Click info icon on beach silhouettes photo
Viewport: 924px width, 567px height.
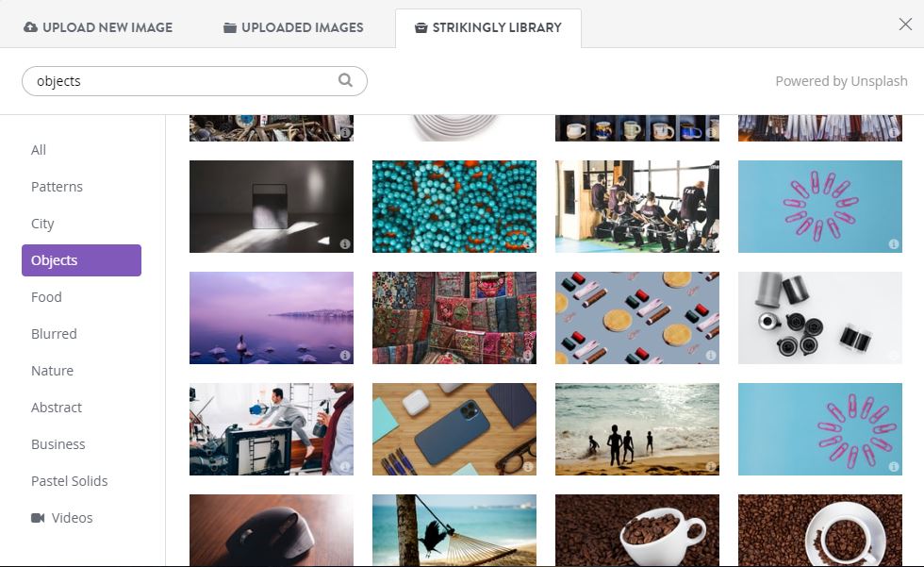click(x=711, y=467)
